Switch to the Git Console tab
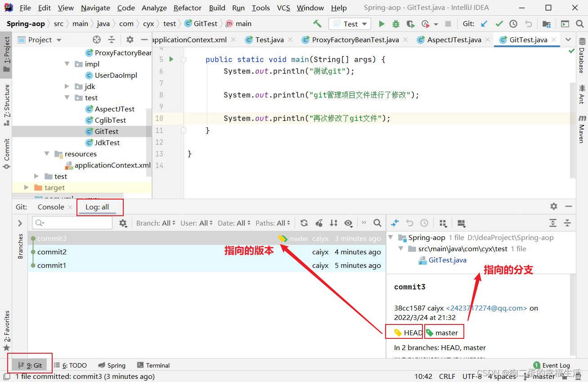Image resolution: width=588 pixels, height=382 pixels. click(51, 207)
